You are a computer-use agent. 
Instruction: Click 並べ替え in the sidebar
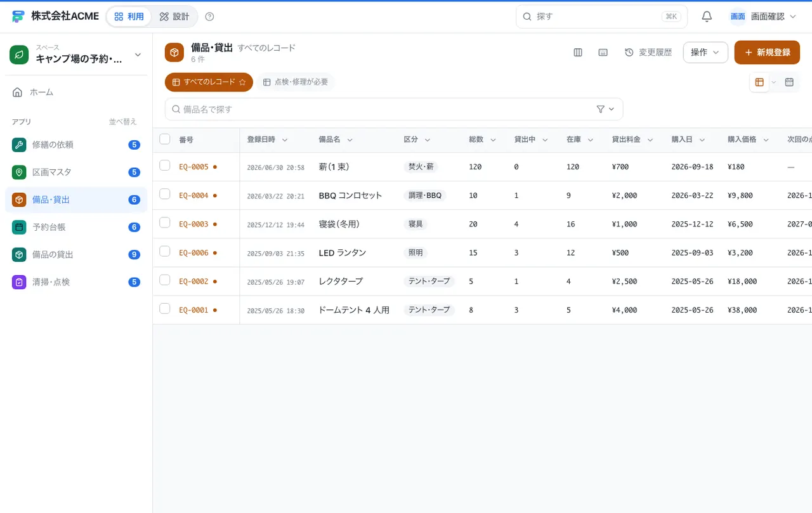[x=123, y=122]
